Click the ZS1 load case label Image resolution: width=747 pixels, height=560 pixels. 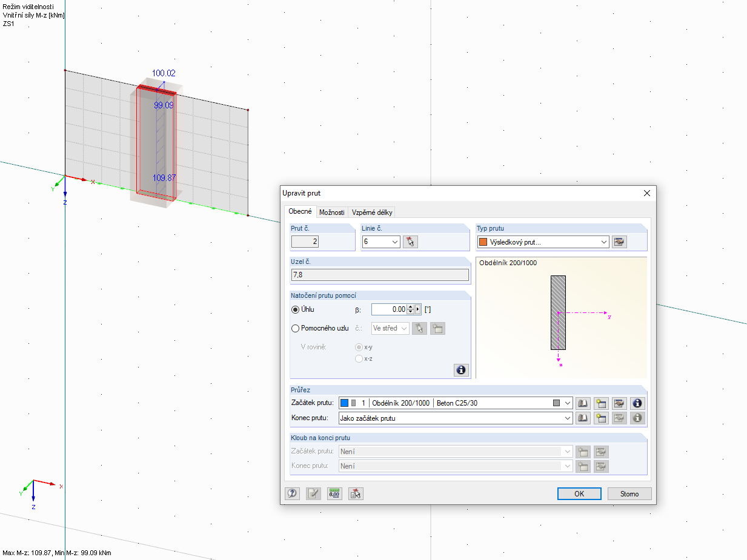tap(9, 24)
